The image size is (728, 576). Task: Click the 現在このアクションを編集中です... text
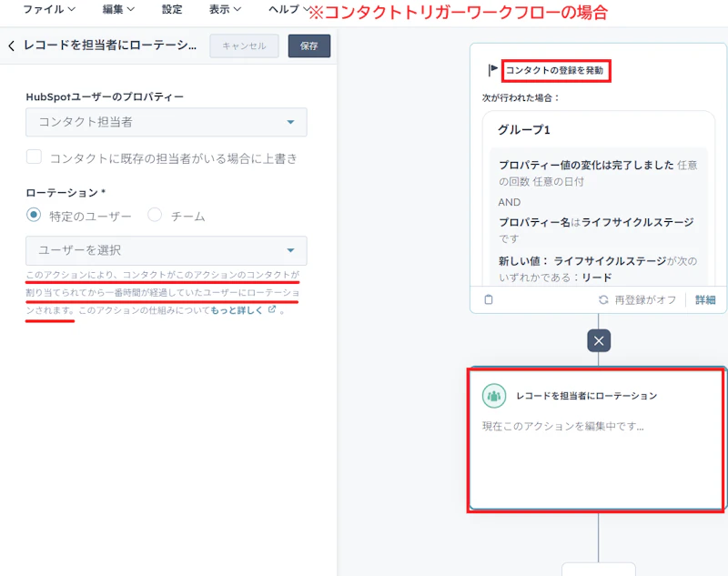click(x=562, y=426)
